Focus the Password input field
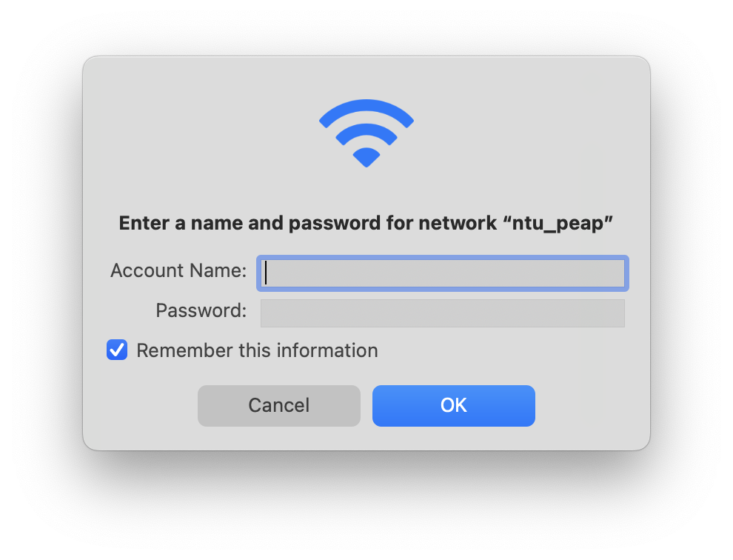733x560 pixels. click(443, 313)
